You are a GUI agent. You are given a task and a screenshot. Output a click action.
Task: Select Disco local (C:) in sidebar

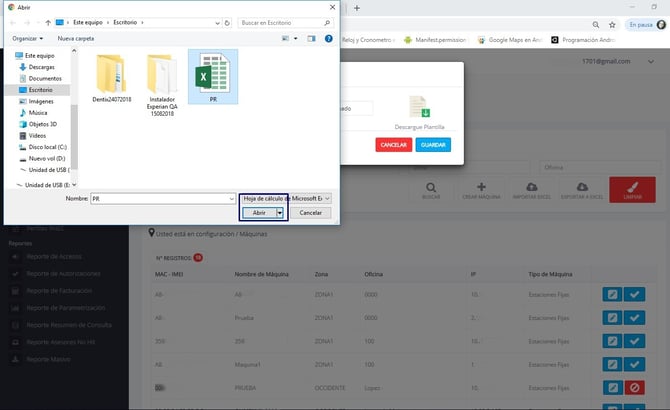tap(48, 146)
